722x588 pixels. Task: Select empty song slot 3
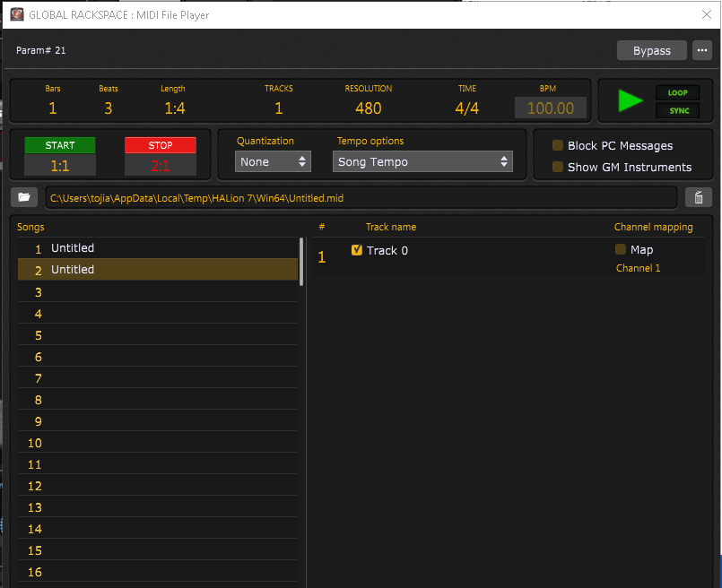click(x=158, y=291)
